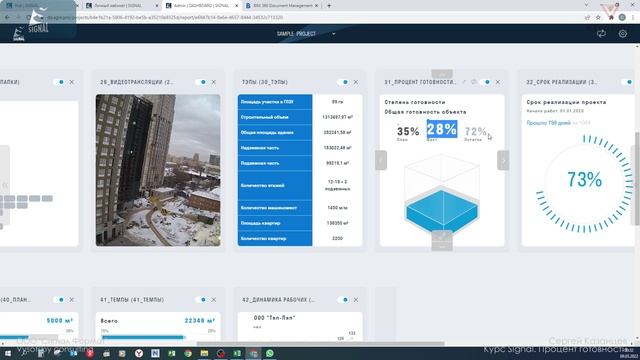Screen dimensions: 640x360
Task: Click the construction site video thumbnail
Action: 158,170
